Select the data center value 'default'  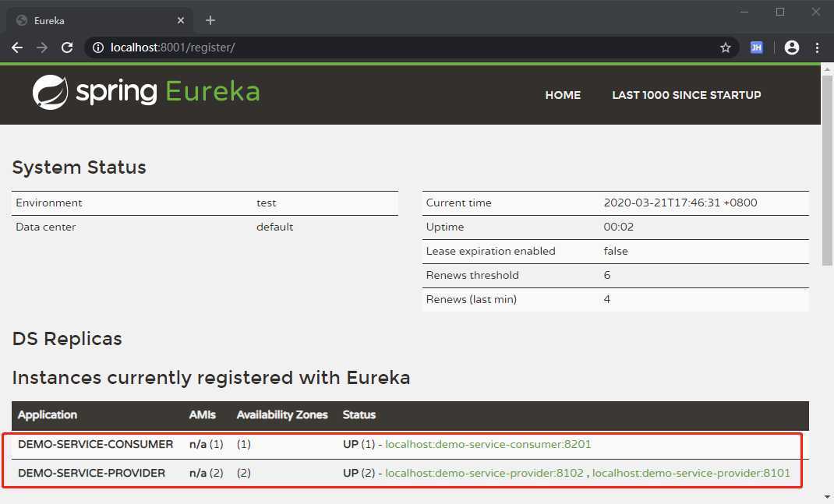[x=275, y=227]
